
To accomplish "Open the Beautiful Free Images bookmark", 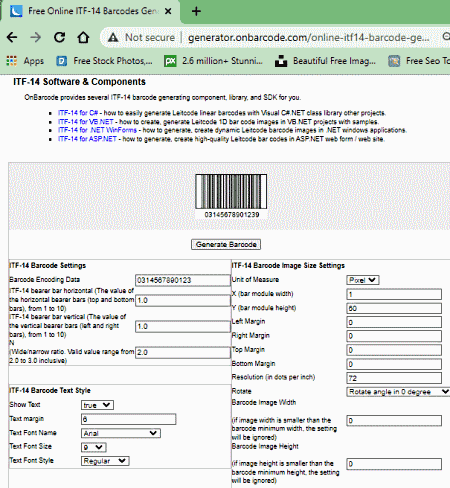I will coord(326,61).
